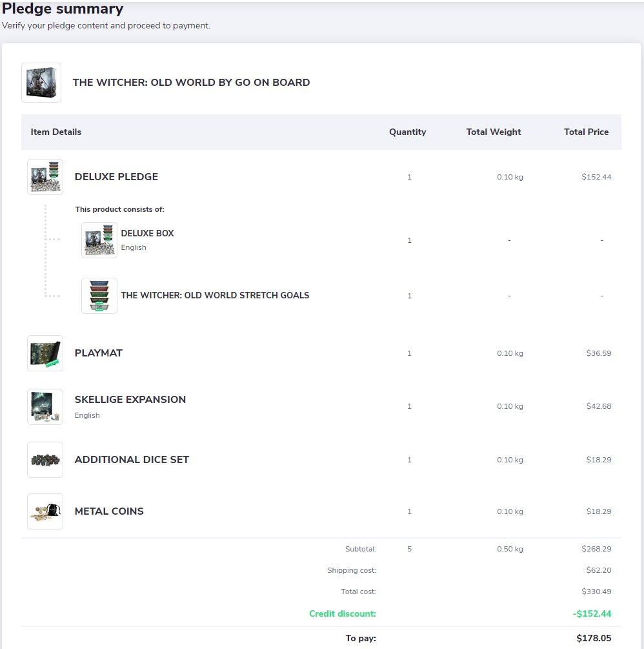
Task: Select the subtotal quantity 5
Action: (410, 549)
